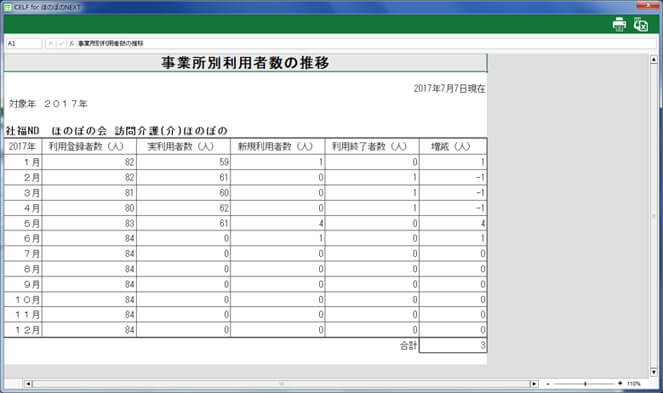The height and width of the screenshot is (393, 663).
Task: Click the horizontal scrollbar left arrow
Action: tap(28, 384)
